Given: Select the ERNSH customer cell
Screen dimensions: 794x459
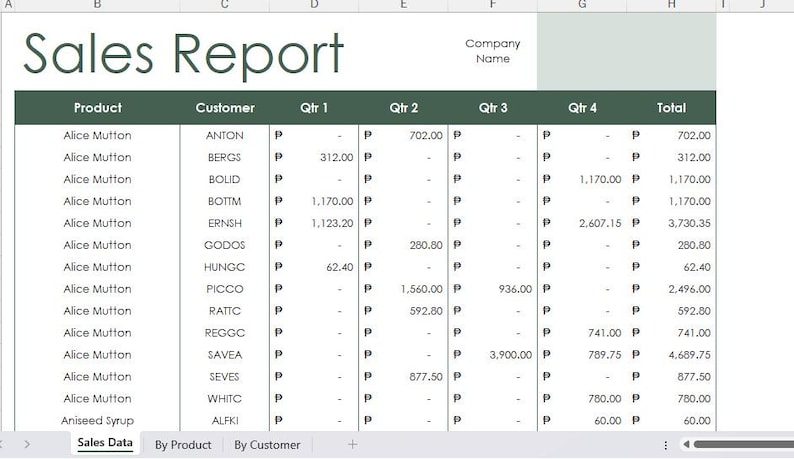Looking at the screenshot, I should 224,223.
